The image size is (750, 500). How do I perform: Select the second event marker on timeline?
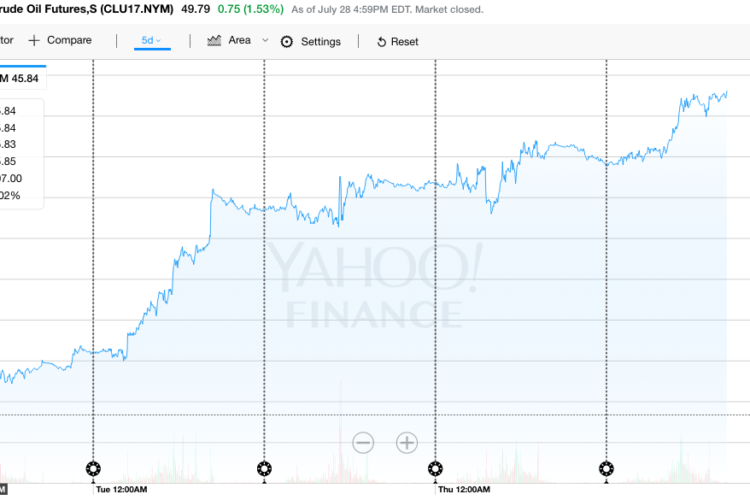[x=264, y=468]
